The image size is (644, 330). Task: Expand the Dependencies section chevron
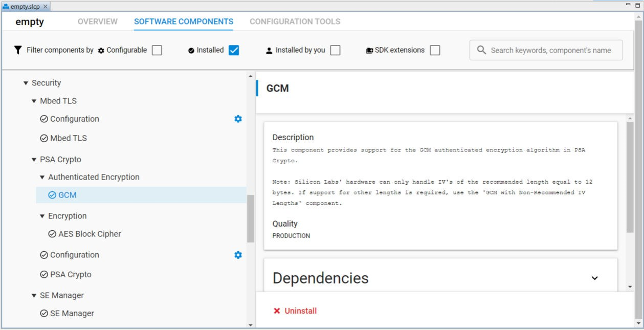(594, 277)
